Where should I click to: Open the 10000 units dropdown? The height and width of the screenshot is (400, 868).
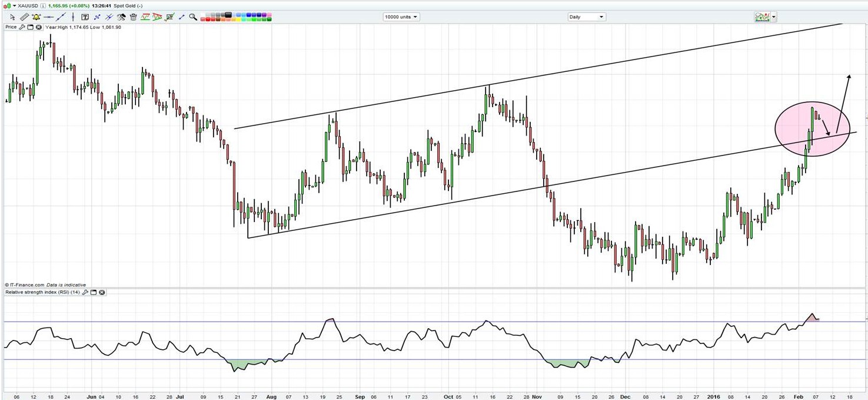(401, 17)
